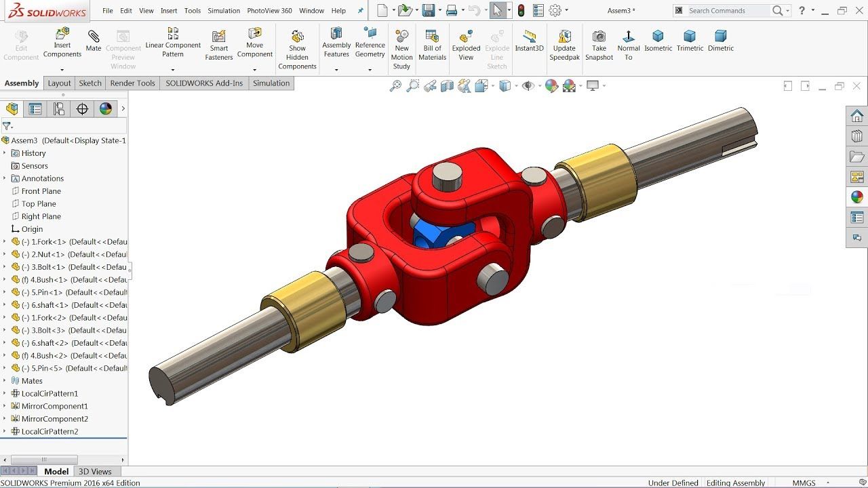
Task: Toggle the menu bar pin
Action: coord(360,11)
